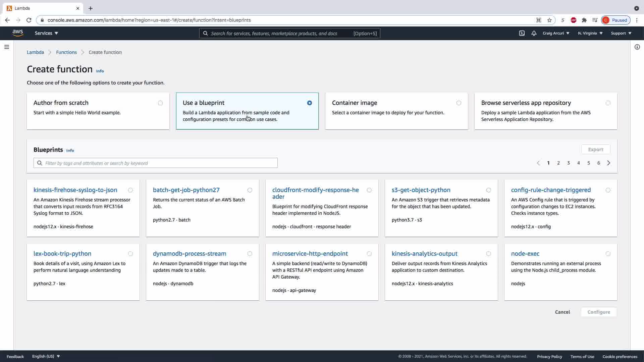
Task: Bookmark this page with the star icon
Action: (x=549, y=20)
